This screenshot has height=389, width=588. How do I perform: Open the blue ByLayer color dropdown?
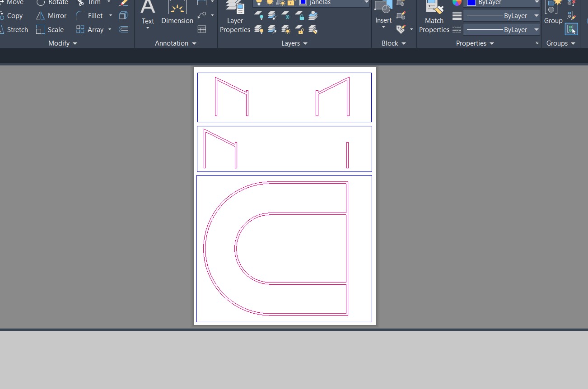(502, 3)
